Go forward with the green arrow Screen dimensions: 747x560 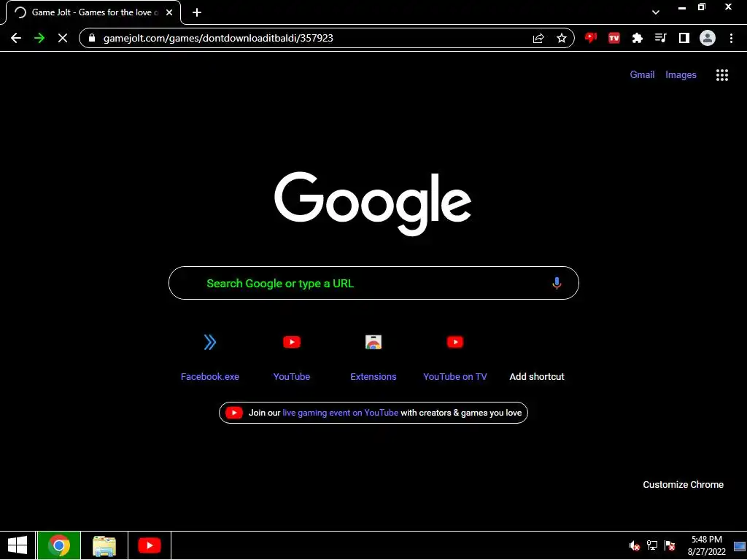[39, 38]
